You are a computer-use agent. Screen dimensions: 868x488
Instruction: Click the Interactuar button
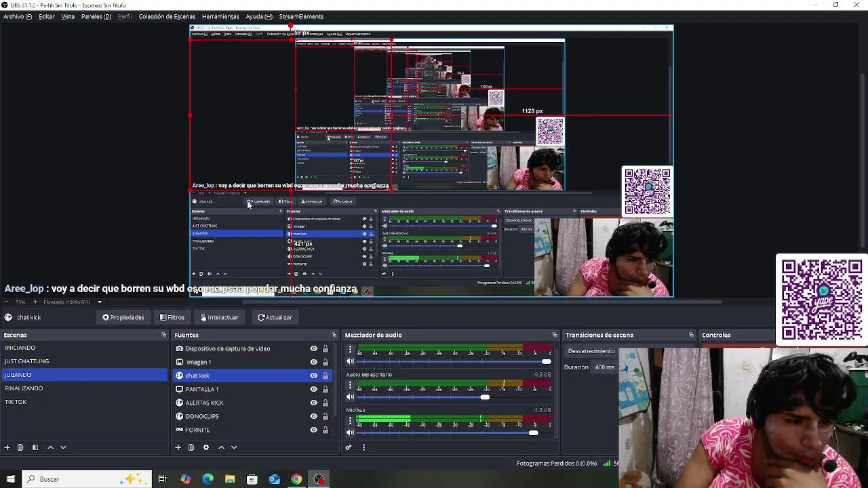coord(219,317)
